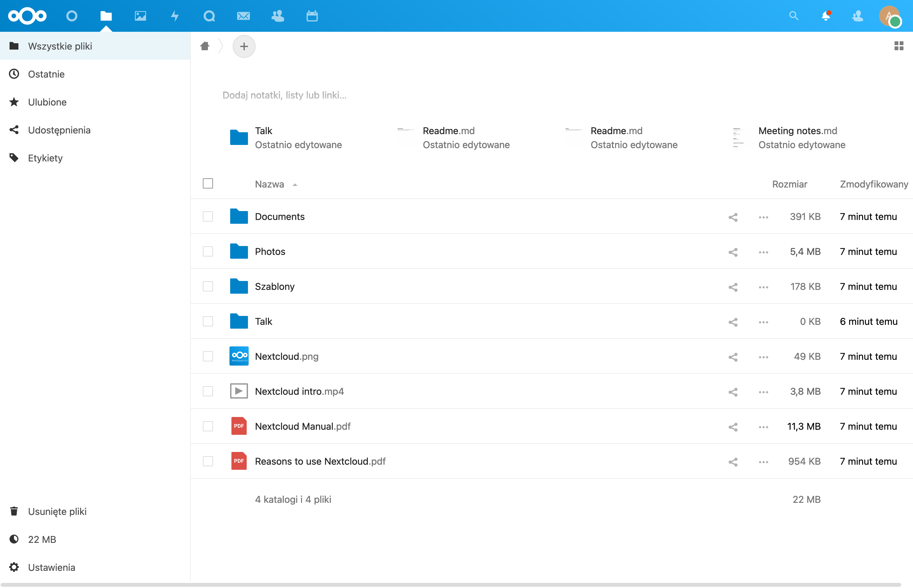Select the Szablony folder checkbox
Image resolution: width=913 pixels, height=588 pixels.
tap(208, 286)
